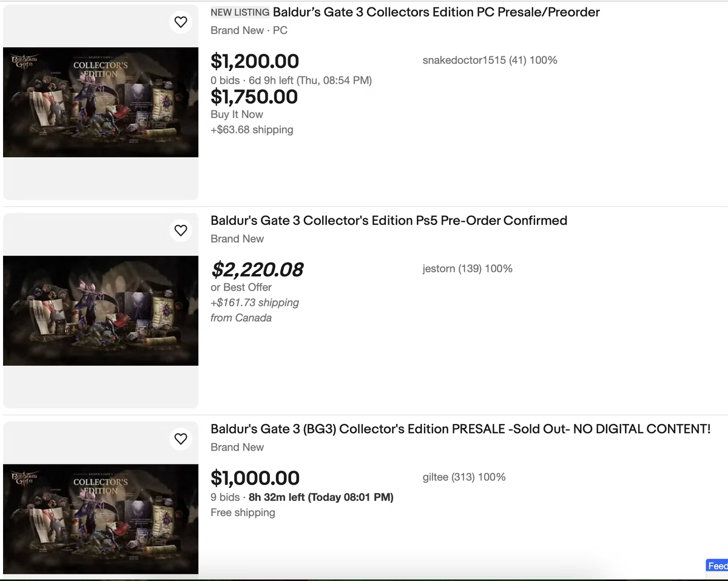Watch the giltee PRESALE listing with its heart
This screenshot has height=581, width=728.
point(181,438)
